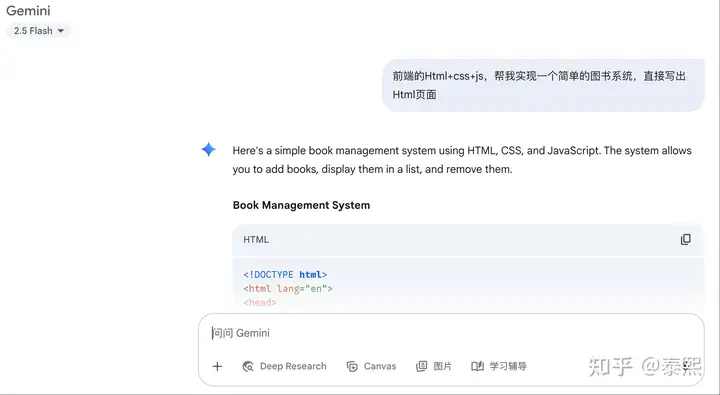The image size is (720, 395).
Task: Open the plus attachment menu
Action: [217, 366]
